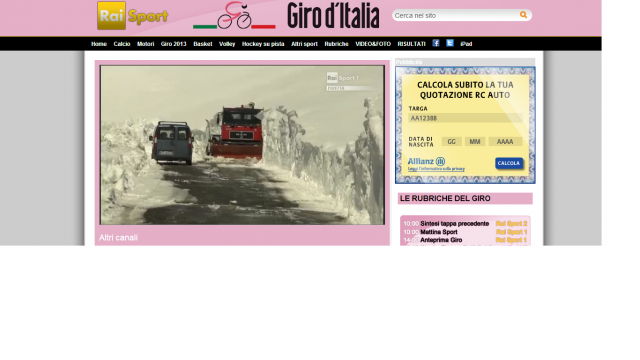Open the iPad link in navbar
Viewport: 640px width, 360px height.
(x=466, y=44)
